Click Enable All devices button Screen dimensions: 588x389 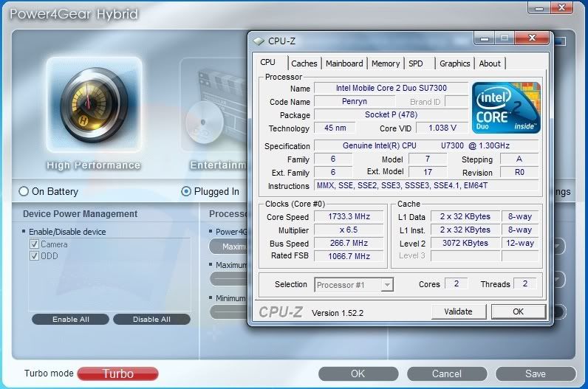point(70,320)
